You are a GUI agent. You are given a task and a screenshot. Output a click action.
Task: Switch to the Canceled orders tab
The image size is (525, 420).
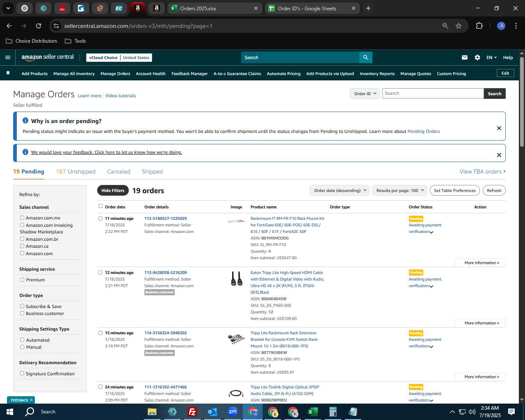[x=119, y=171]
